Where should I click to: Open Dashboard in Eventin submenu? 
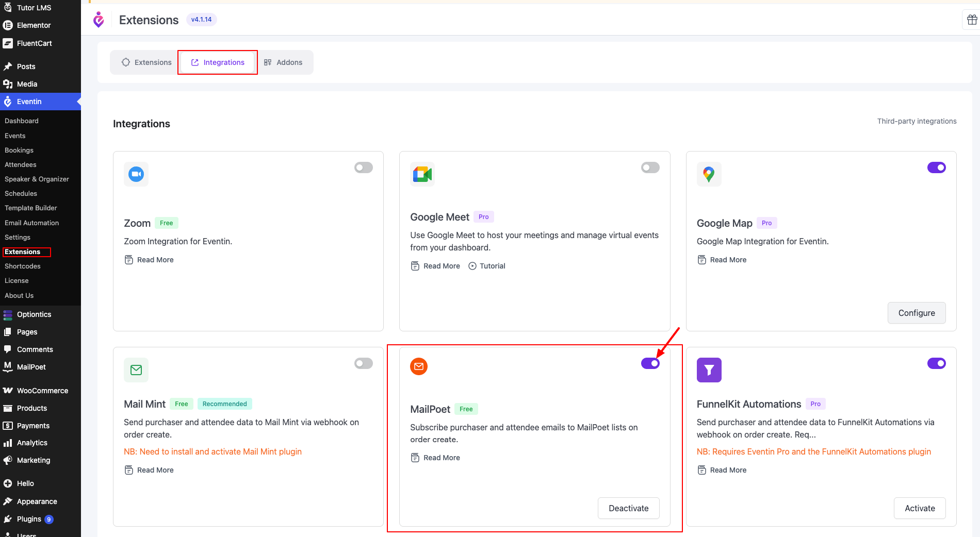click(22, 121)
